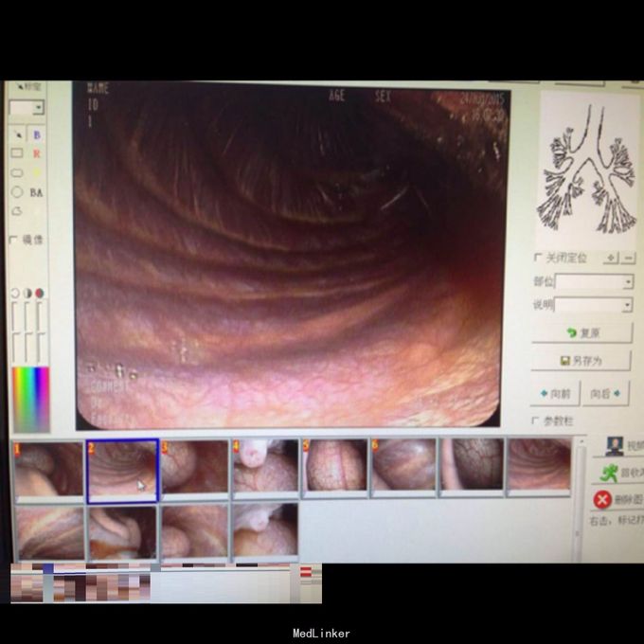Screen dimensions: 644x644
Task: Toggle the 镜像 mirror checkbox
Action: coord(13,241)
